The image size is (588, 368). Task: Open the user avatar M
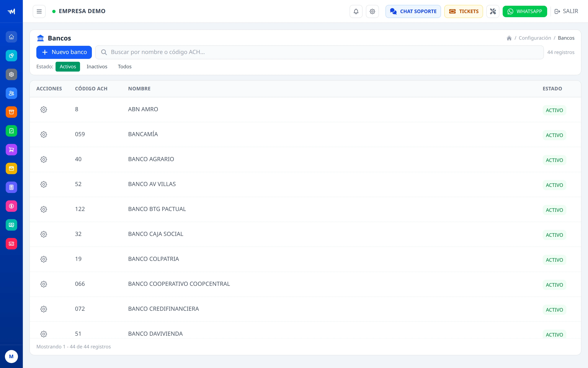coord(11,357)
